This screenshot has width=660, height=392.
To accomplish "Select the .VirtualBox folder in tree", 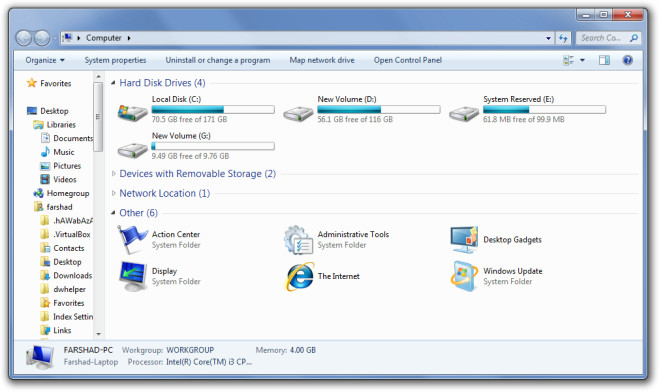I will click(x=72, y=235).
